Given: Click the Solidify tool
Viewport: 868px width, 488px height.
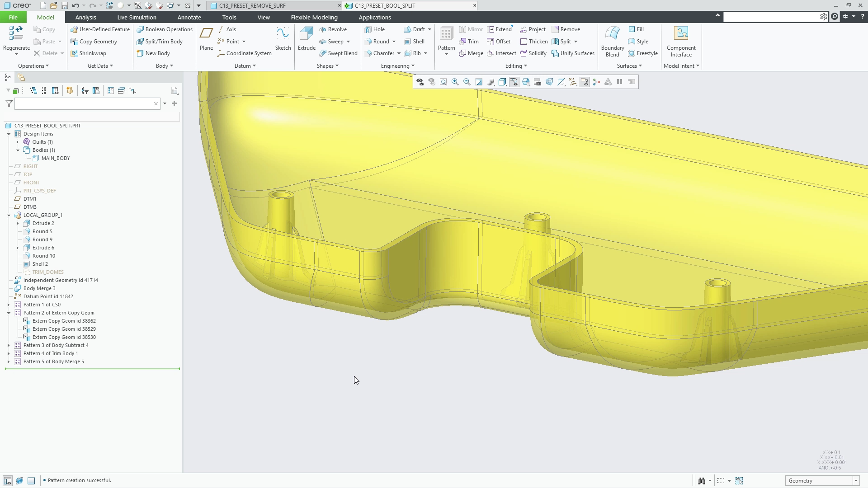Looking at the screenshot, I should tap(533, 53).
